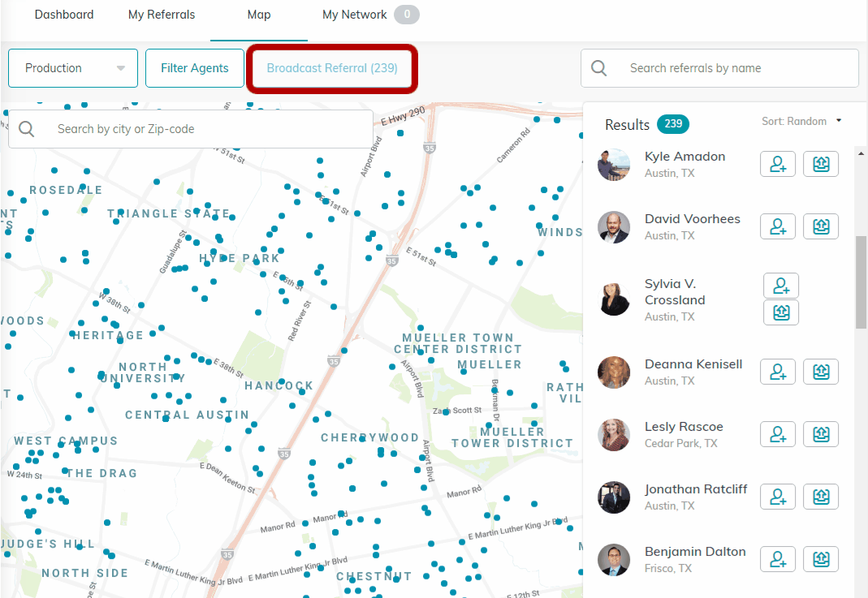The height and width of the screenshot is (598, 868).
Task: Click the search icon beside referral name search
Action: tap(599, 67)
